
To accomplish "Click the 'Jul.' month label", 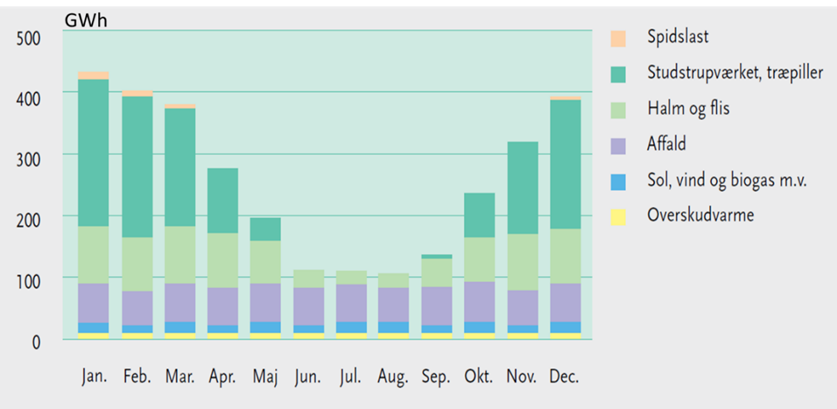I will pyautogui.click(x=350, y=377).
